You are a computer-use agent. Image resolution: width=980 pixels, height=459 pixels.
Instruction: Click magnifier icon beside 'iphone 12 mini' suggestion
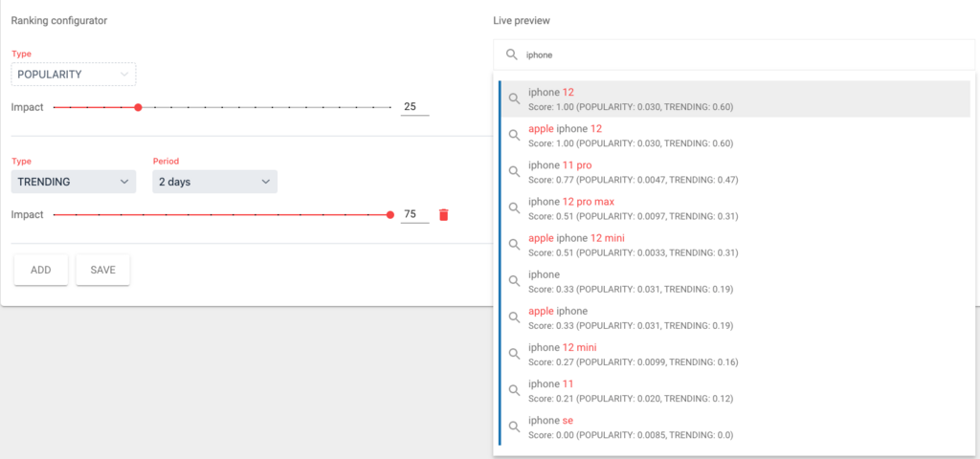514,354
